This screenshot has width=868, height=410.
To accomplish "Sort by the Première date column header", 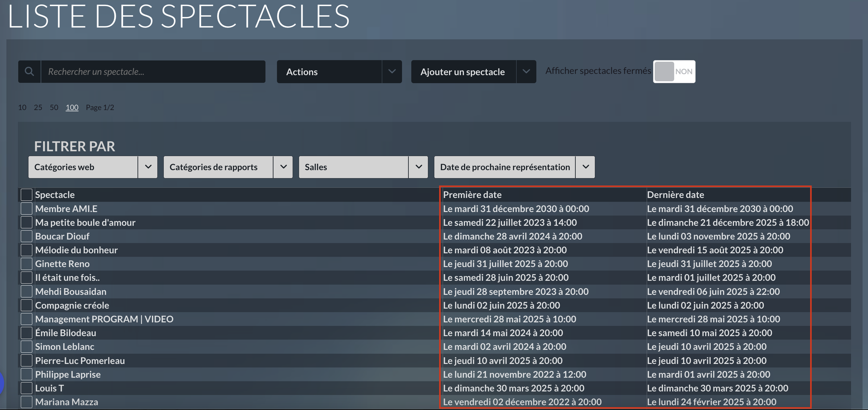I will 472,195.
